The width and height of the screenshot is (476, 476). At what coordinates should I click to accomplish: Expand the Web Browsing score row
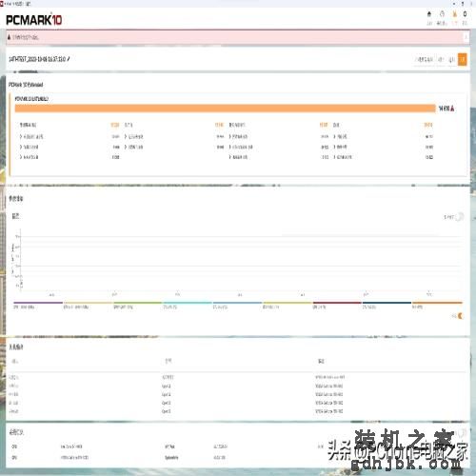pos(69,157)
